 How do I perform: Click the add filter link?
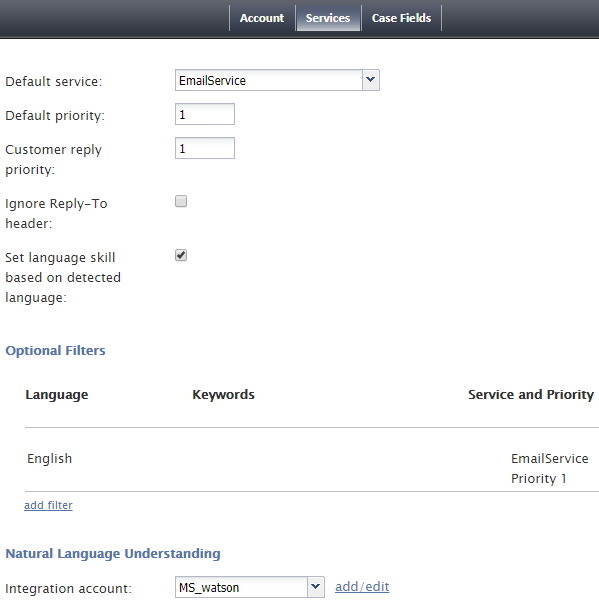pyautogui.click(x=48, y=505)
